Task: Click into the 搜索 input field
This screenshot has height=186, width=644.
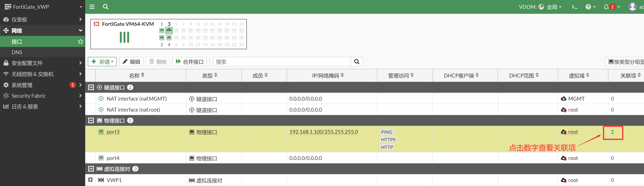Action: click(282, 62)
